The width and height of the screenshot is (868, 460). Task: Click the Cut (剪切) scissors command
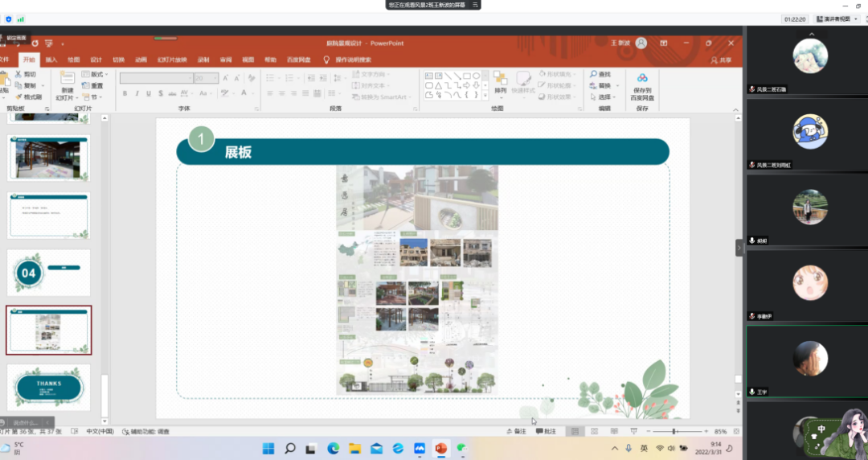pos(26,74)
